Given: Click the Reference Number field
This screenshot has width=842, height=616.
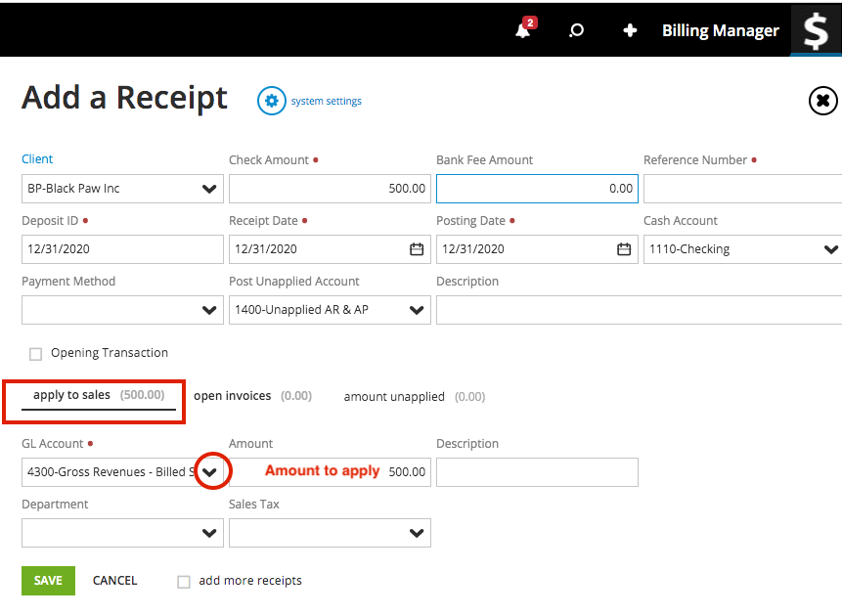Looking at the screenshot, I should point(742,189).
